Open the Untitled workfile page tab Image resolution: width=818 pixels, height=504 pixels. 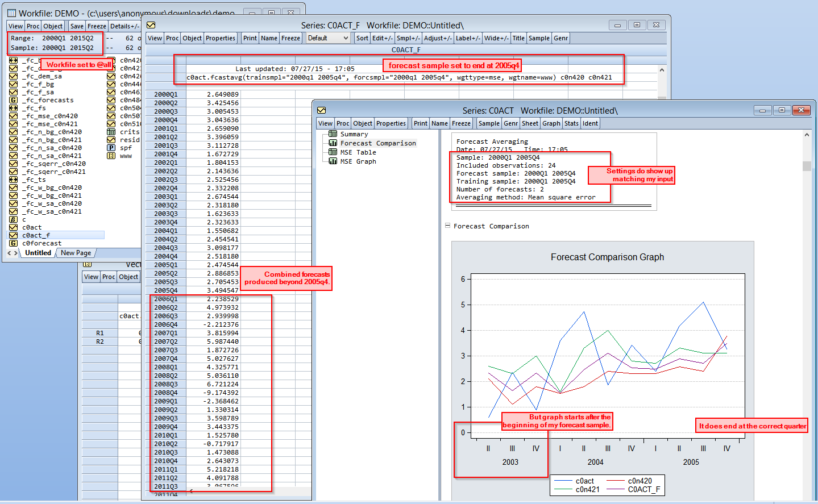pos(38,253)
